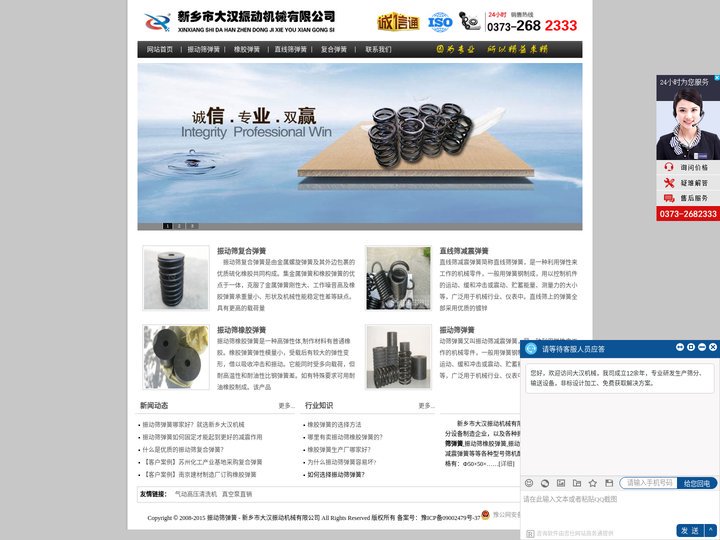Click the screenshot capture icon in chat toolbar
Screen dimensions: 720x540
[x=545, y=483]
